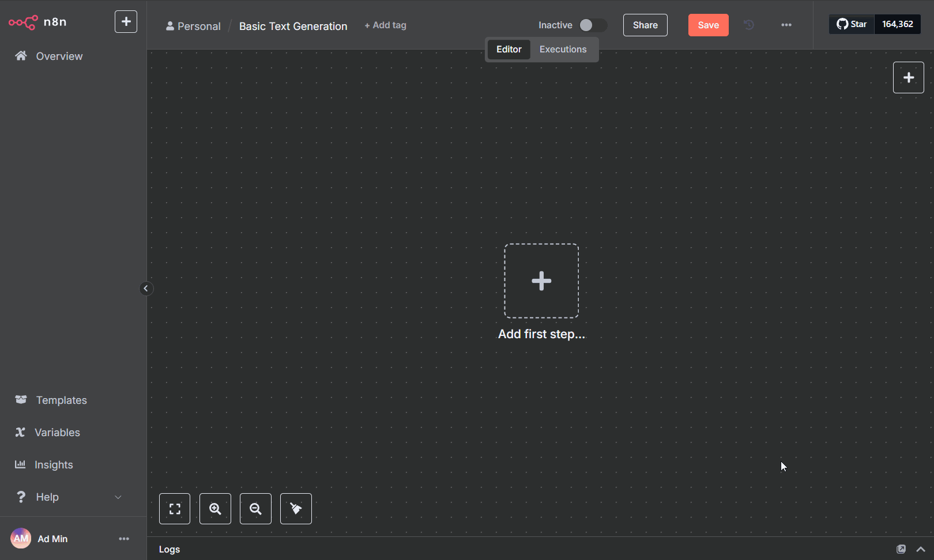
Task: Create new item with sidebar plus button
Action: pos(126,22)
